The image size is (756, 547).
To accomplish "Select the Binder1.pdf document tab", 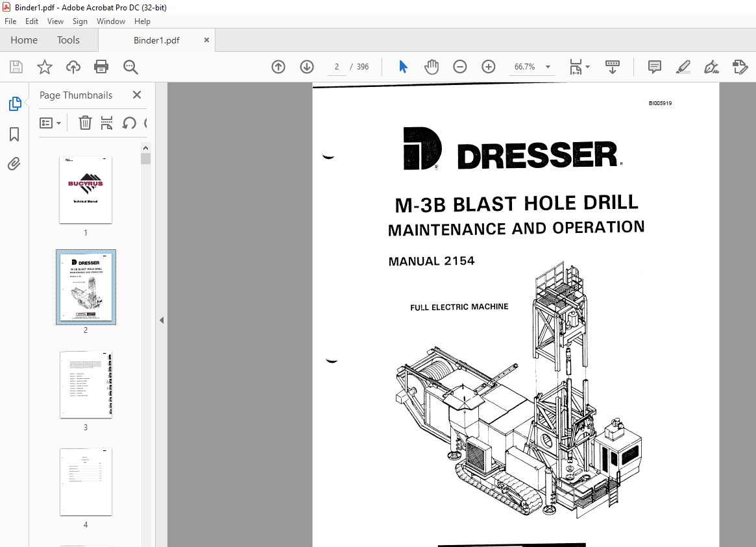I will [x=156, y=40].
